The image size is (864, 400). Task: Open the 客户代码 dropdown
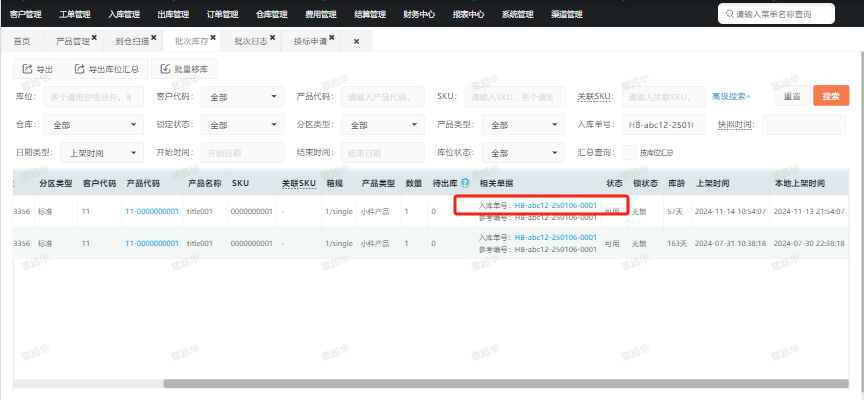pyautogui.click(x=242, y=96)
